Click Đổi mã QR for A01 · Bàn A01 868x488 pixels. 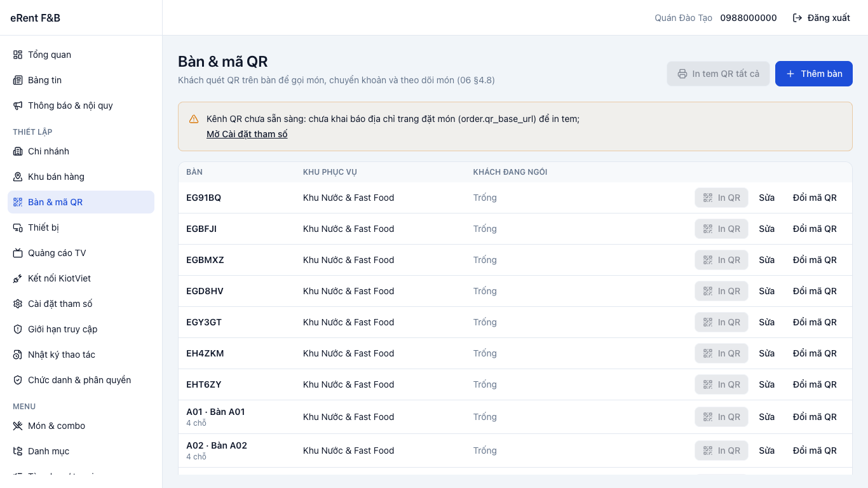[x=815, y=417]
